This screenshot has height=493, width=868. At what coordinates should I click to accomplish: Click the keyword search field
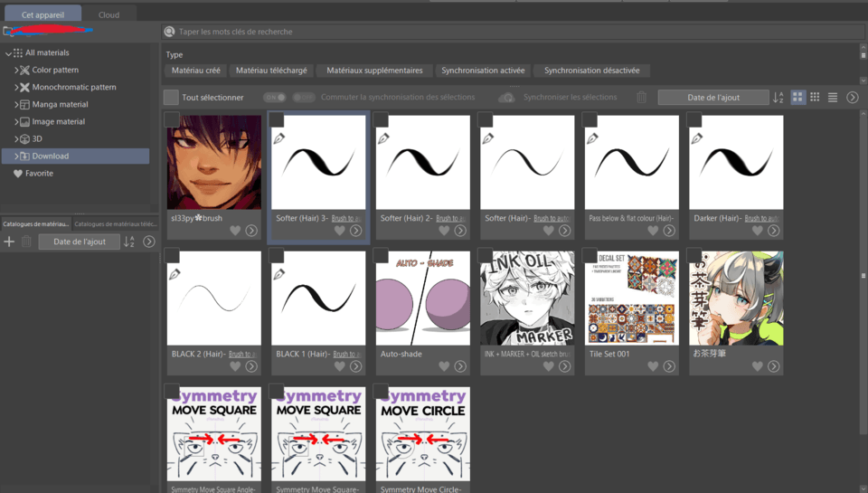click(x=513, y=33)
